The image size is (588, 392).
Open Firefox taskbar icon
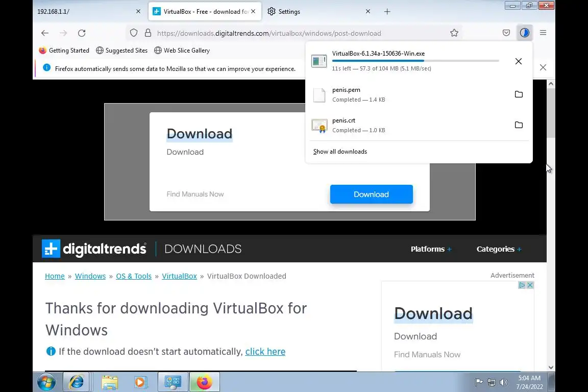tap(204, 382)
